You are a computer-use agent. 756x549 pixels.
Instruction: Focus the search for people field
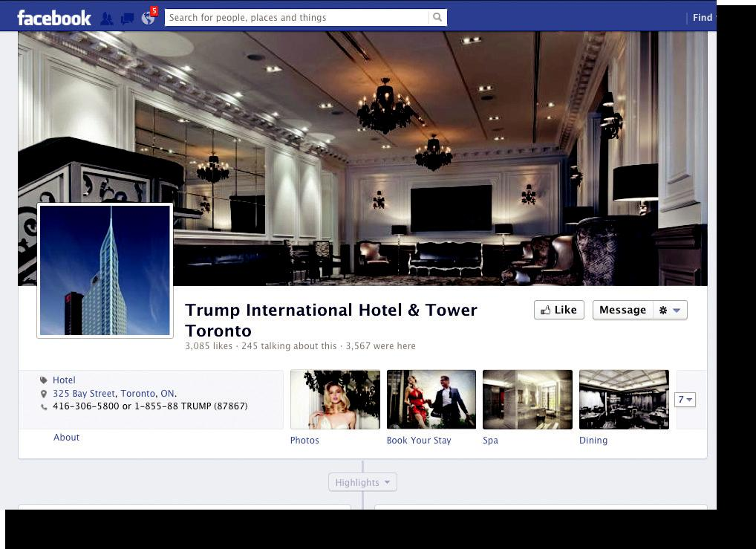pos(297,17)
